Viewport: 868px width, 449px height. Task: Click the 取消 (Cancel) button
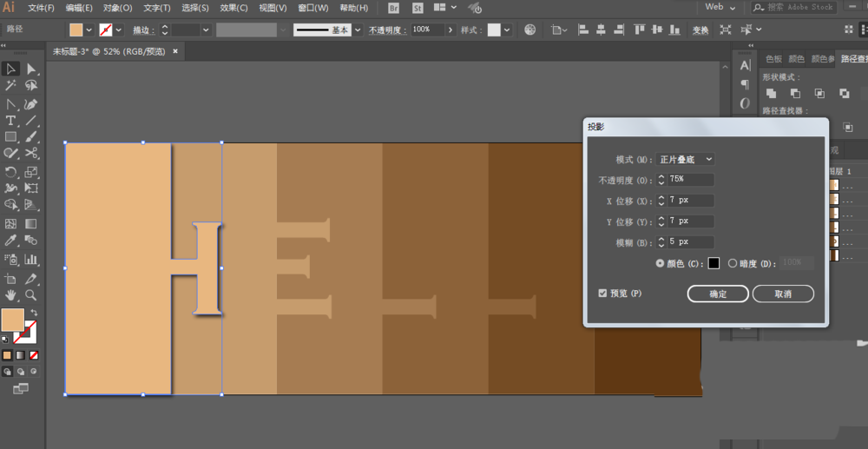[x=783, y=294]
